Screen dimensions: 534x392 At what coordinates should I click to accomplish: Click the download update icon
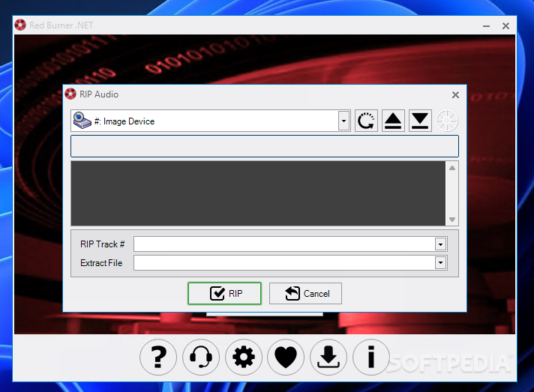coord(328,357)
